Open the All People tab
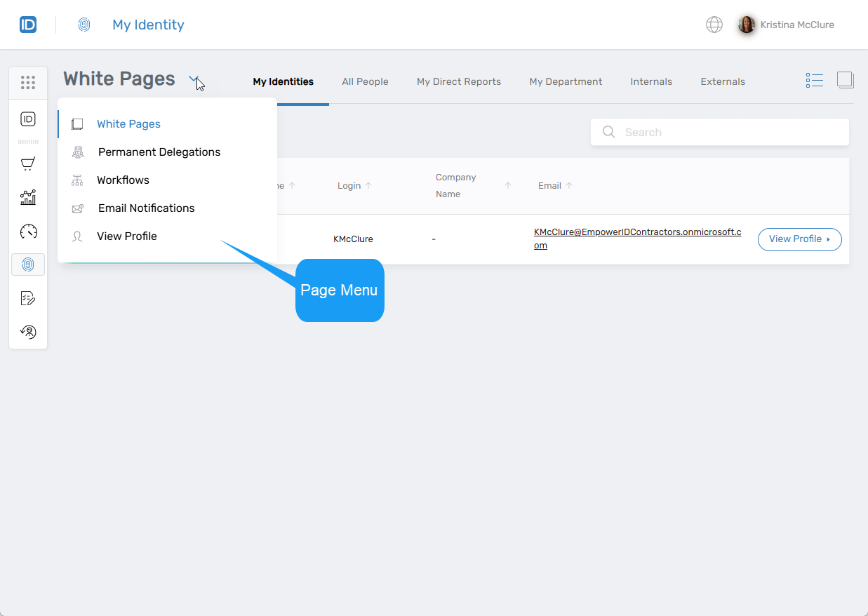This screenshot has height=616, width=868. (x=365, y=82)
